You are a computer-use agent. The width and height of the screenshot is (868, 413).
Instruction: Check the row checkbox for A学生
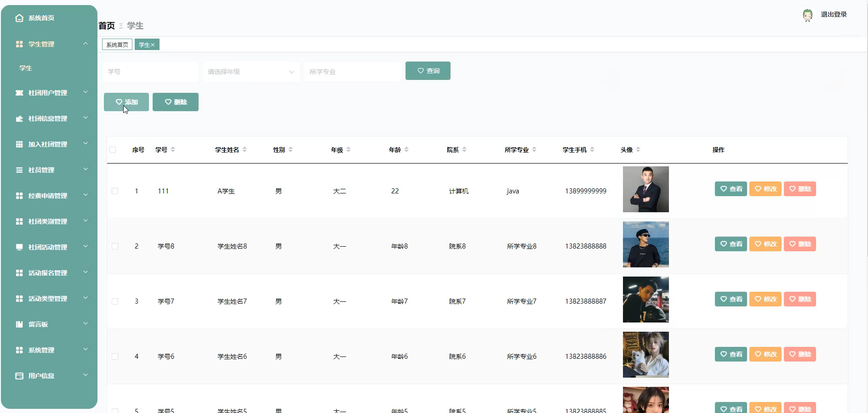[115, 191]
